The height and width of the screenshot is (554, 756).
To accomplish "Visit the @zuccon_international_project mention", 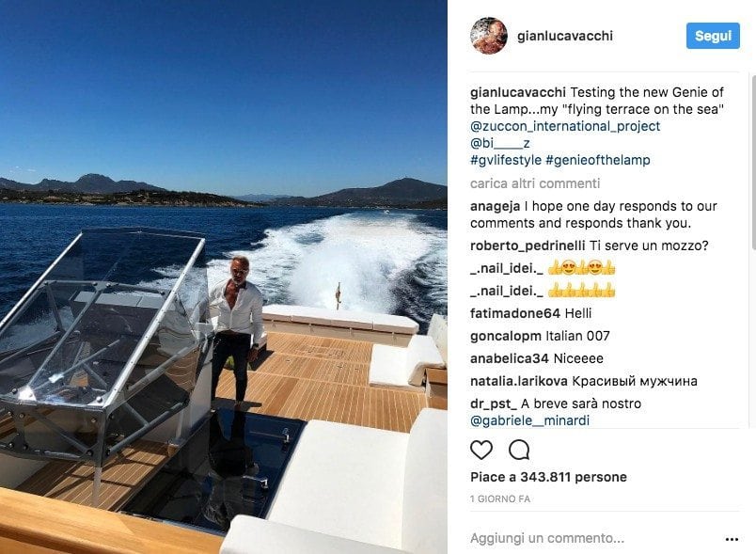I will (565, 126).
